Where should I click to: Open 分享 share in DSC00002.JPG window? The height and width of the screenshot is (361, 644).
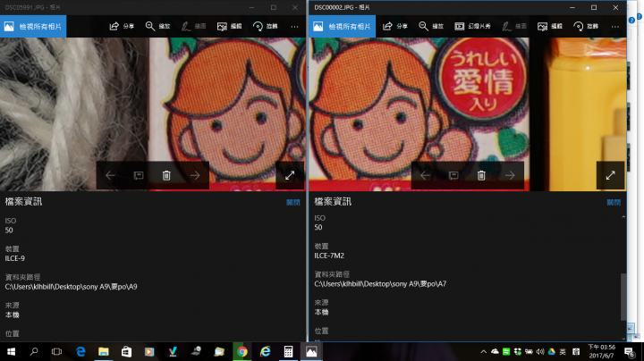[395, 26]
